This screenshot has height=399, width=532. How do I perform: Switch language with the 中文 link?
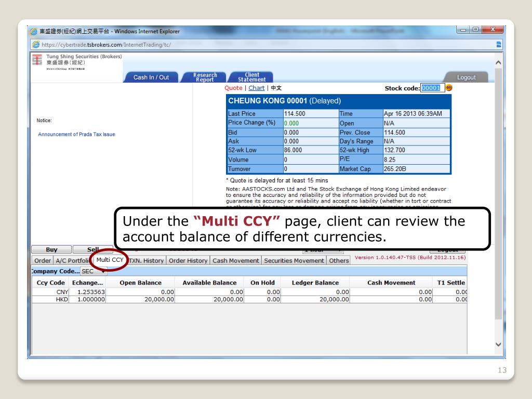276,88
